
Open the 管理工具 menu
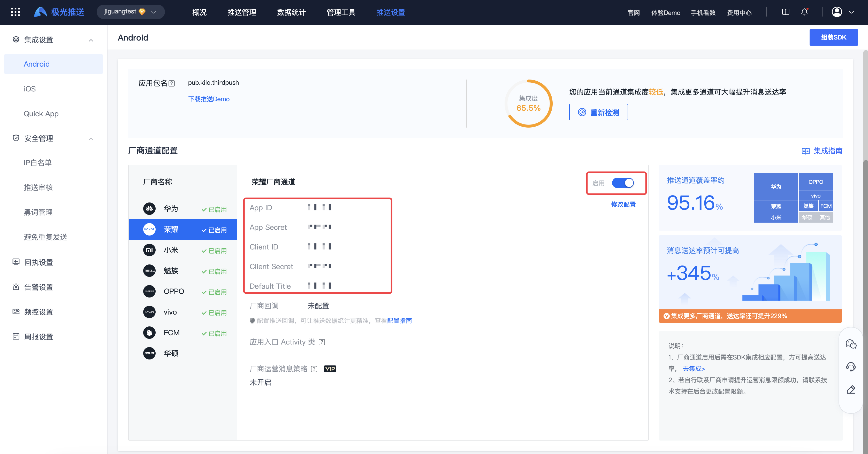[341, 12]
